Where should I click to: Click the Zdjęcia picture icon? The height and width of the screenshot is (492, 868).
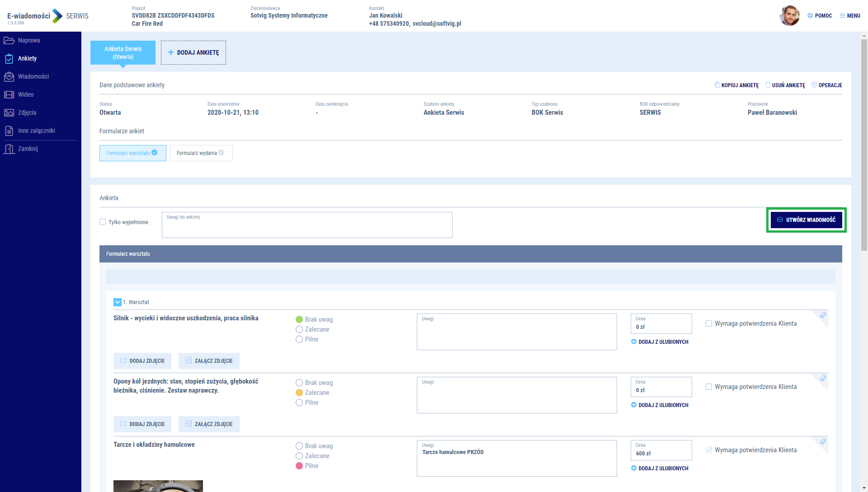coord(9,113)
